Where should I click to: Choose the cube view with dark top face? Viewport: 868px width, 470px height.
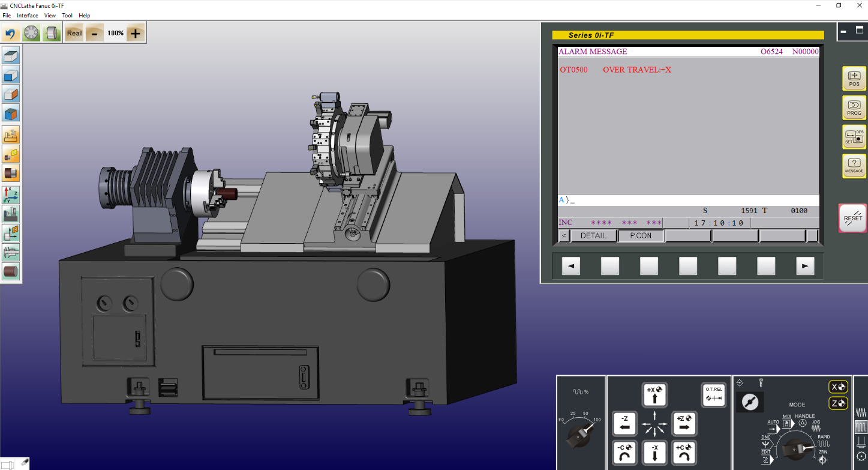11,56
